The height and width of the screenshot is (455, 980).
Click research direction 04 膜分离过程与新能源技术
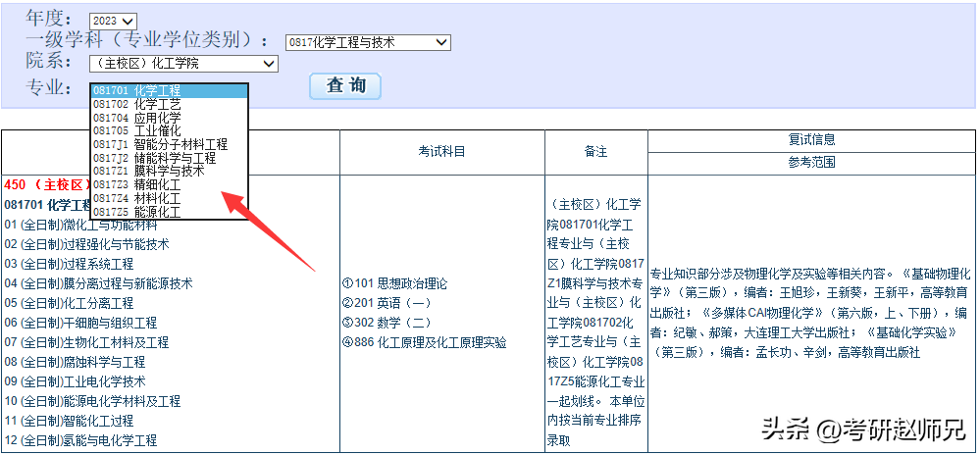point(98,283)
